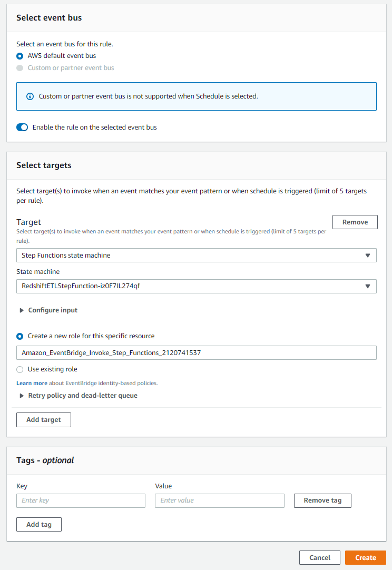Click the Add target button
This screenshot has height=570, width=392.
[x=44, y=420]
